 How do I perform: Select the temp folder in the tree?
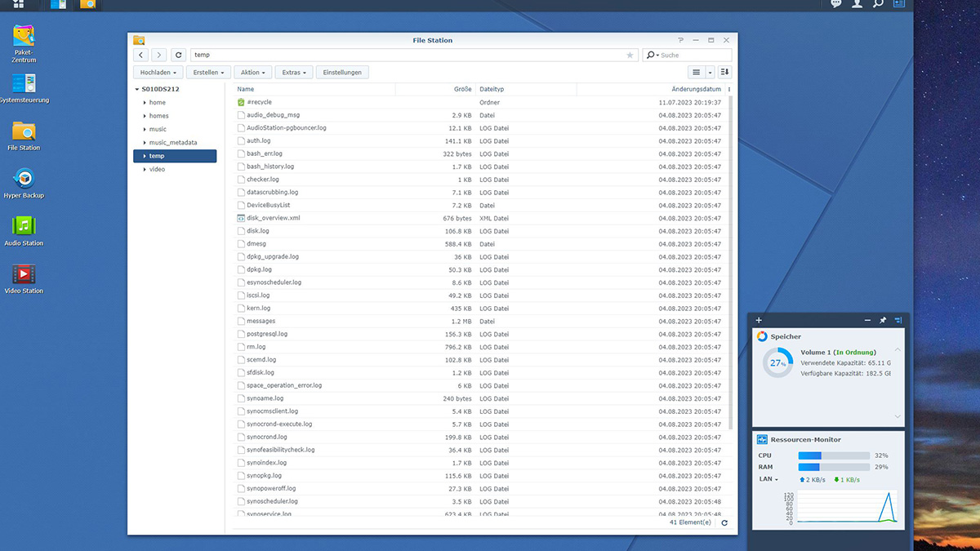click(175, 156)
